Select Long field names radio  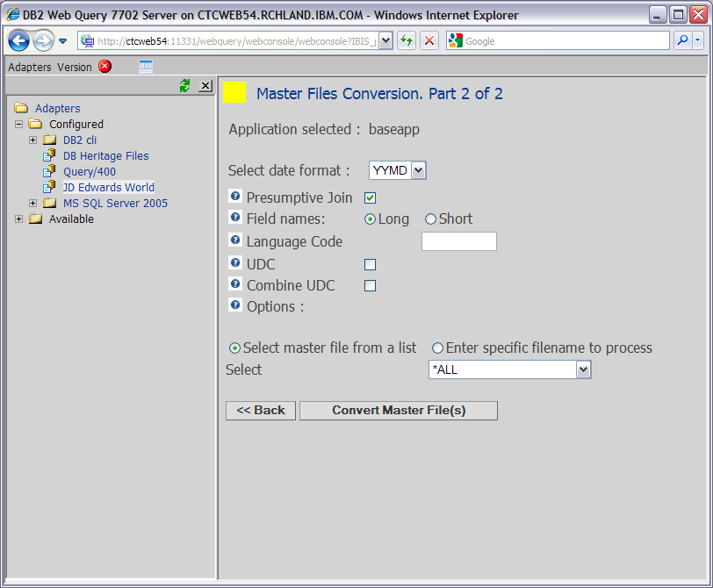pos(371,219)
